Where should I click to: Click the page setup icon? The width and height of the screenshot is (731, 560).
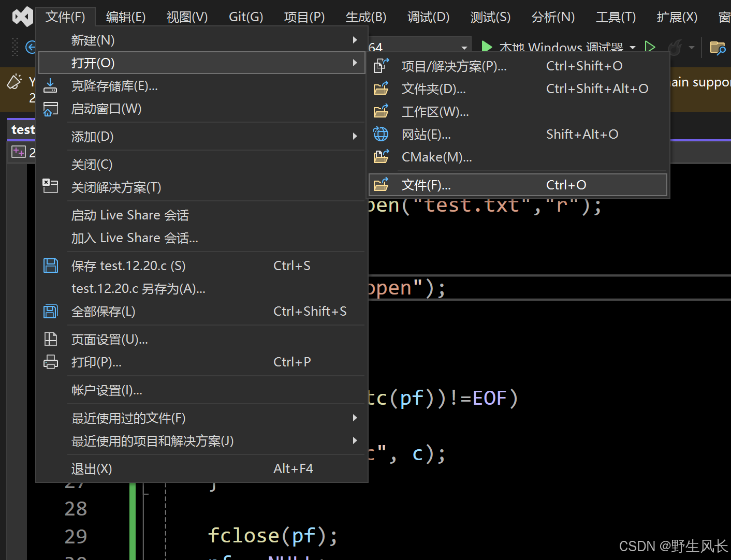point(51,339)
